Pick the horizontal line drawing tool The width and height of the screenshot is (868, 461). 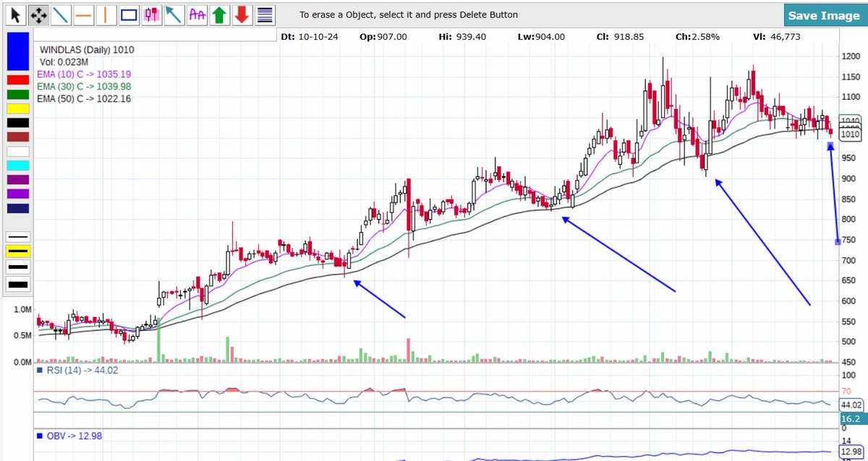pos(85,14)
